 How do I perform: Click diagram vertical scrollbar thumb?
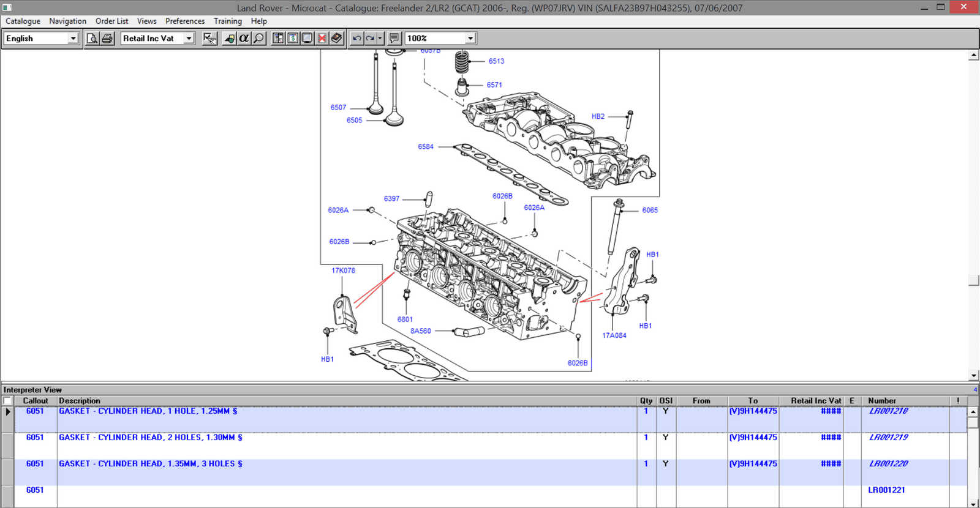tap(974, 280)
